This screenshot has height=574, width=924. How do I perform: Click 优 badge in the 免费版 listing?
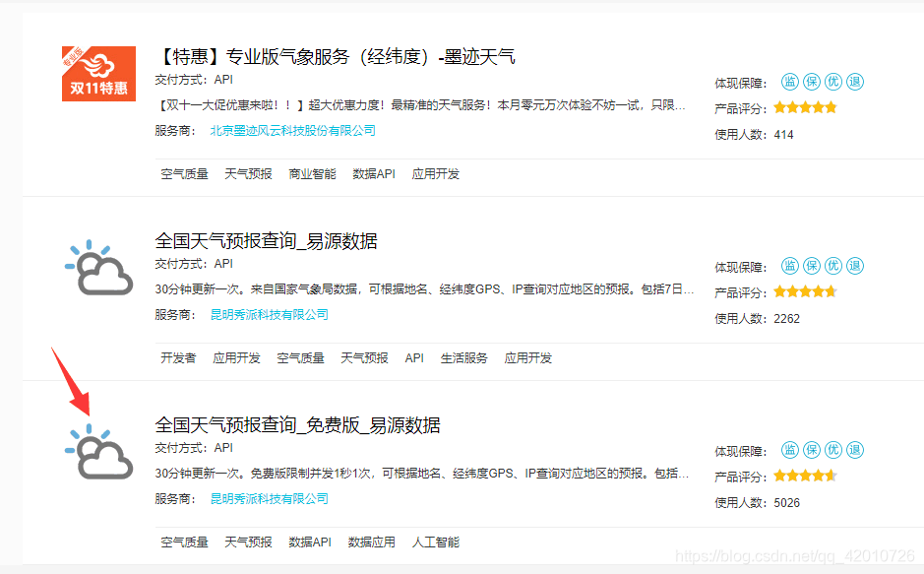click(833, 450)
